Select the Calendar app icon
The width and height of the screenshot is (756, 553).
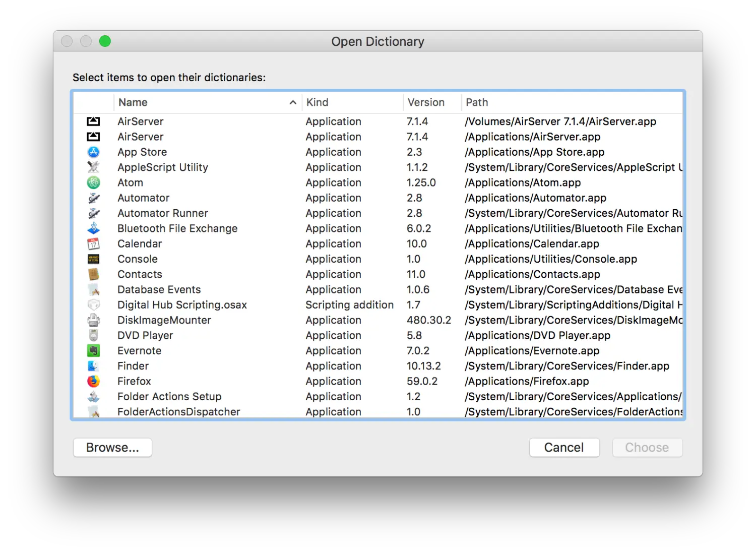coord(93,243)
